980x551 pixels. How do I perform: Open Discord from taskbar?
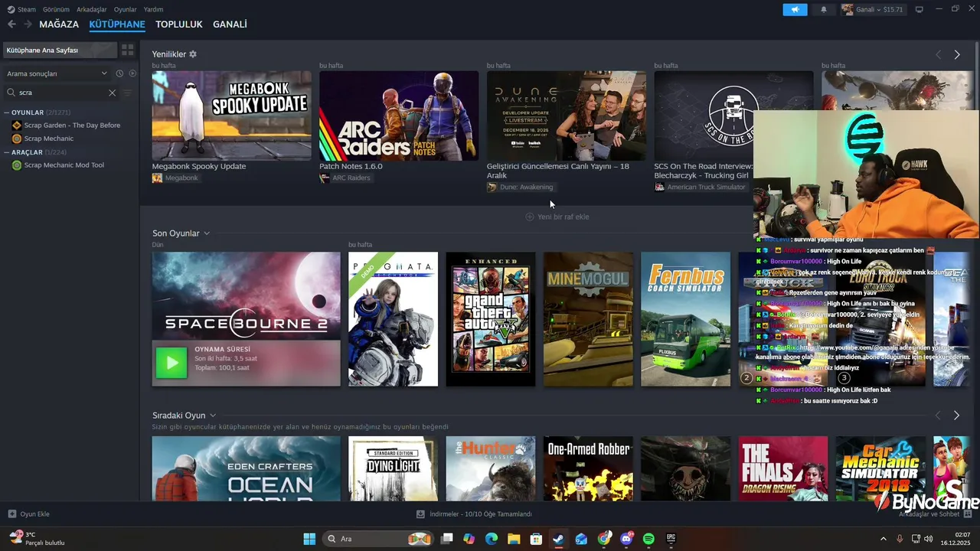pyautogui.click(x=626, y=539)
